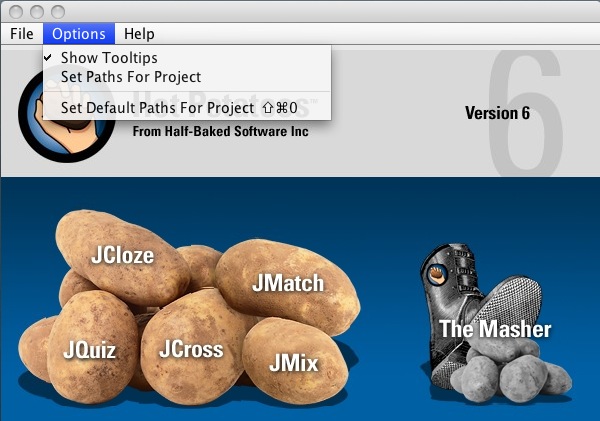Screen dimensions: 600x421
Task: Select Set Default Paths For Project
Action: 187,108
